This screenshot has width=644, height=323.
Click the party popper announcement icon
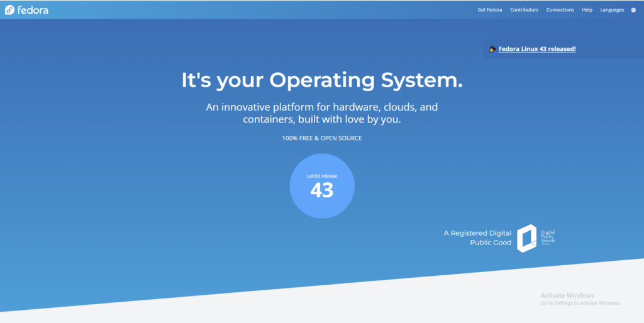coord(492,49)
